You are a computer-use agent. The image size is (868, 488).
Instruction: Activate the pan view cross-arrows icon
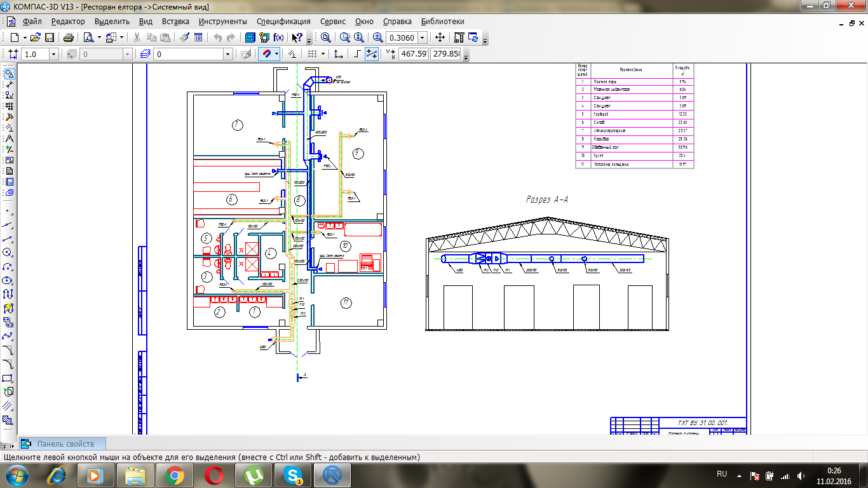pyautogui.click(x=440, y=37)
